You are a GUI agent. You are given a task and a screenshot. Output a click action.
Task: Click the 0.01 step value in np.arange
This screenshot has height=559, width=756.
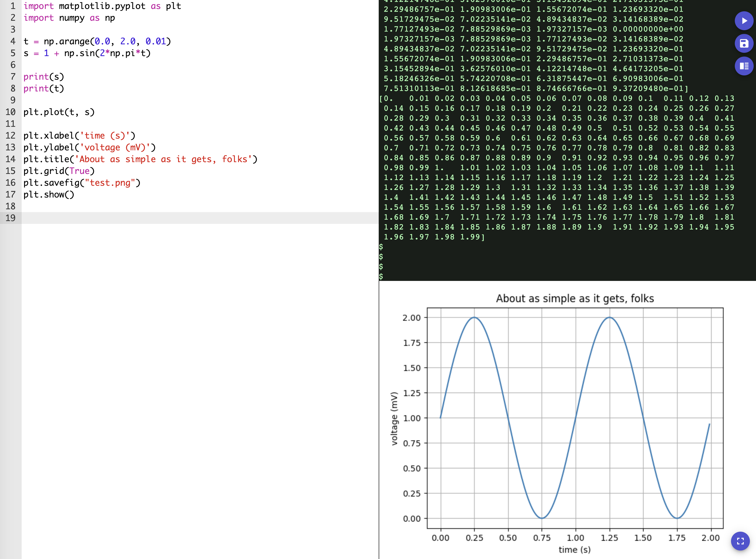(155, 41)
